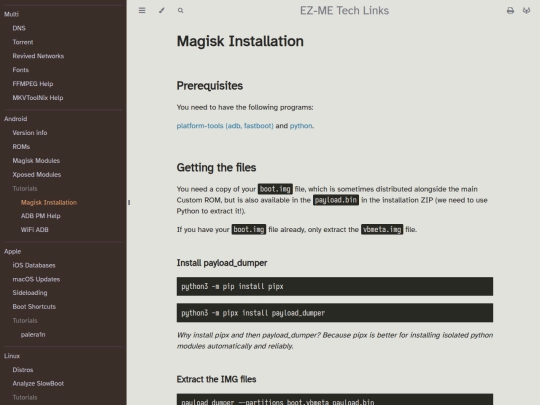This screenshot has width=540, height=405.
Task: Click Tutorials under Android
Action: point(25,188)
